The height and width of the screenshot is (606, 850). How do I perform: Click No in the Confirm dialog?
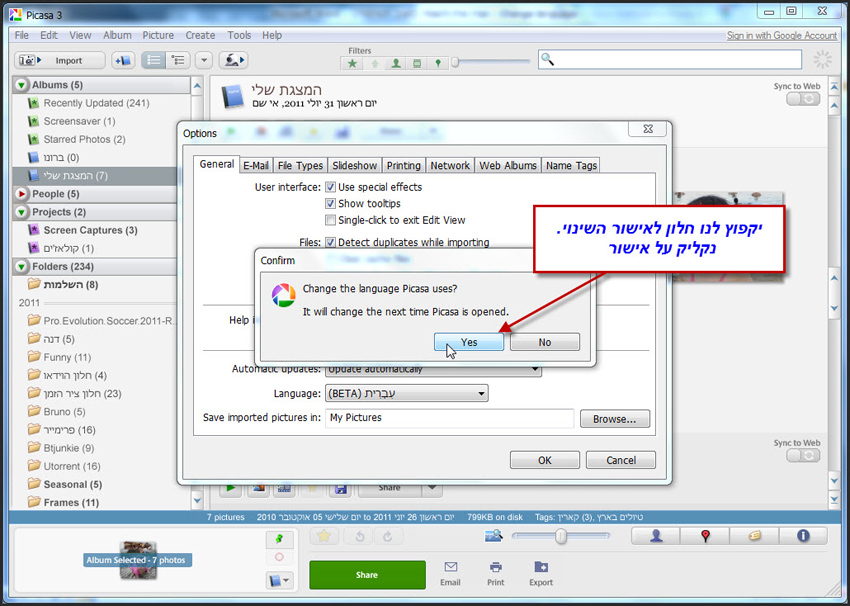[545, 342]
